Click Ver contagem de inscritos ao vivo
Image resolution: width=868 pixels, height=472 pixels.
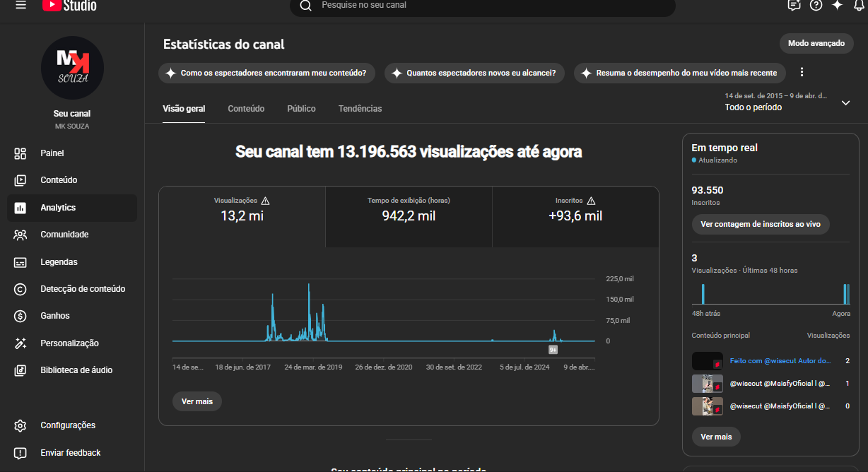click(x=761, y=224)
